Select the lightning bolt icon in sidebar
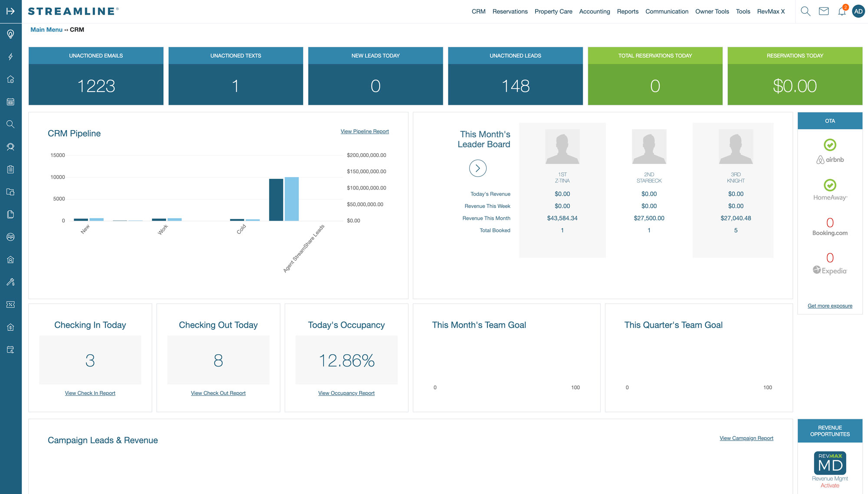The height and width of the screenshot is (494, 868). 11,57
